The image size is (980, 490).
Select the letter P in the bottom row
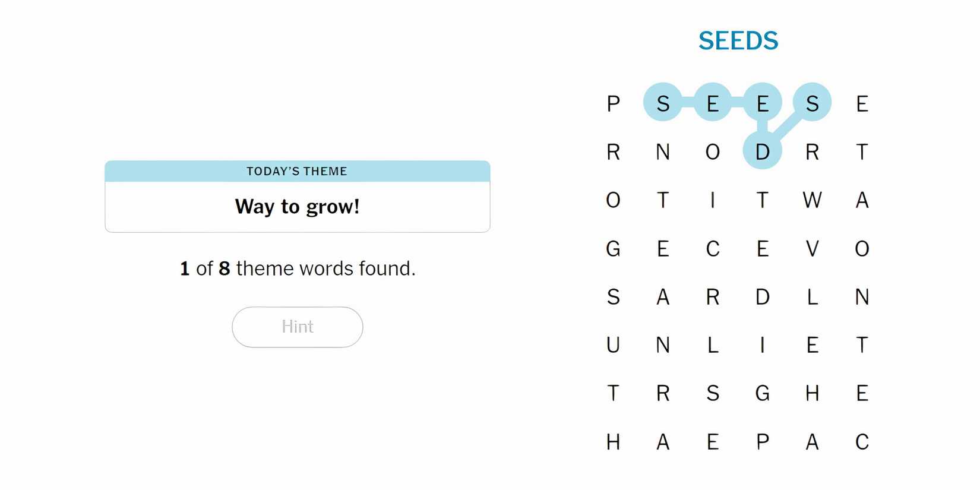(x=762, y=442)
